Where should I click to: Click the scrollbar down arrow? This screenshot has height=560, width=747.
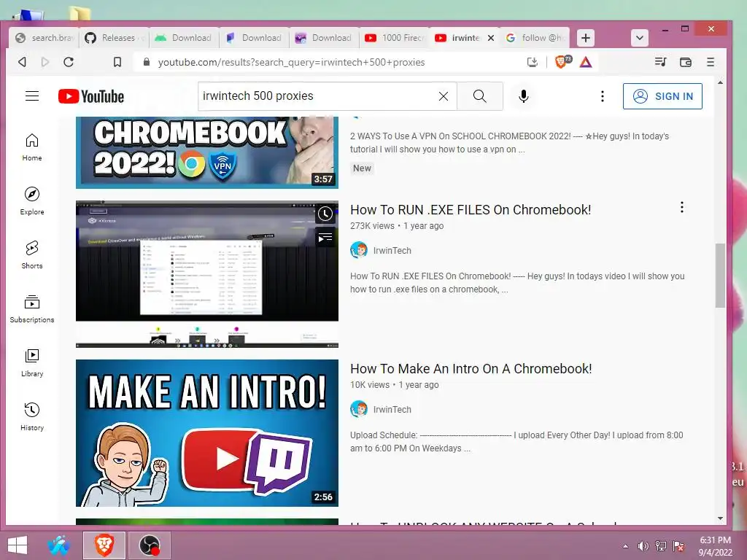(x=720, y=518)
